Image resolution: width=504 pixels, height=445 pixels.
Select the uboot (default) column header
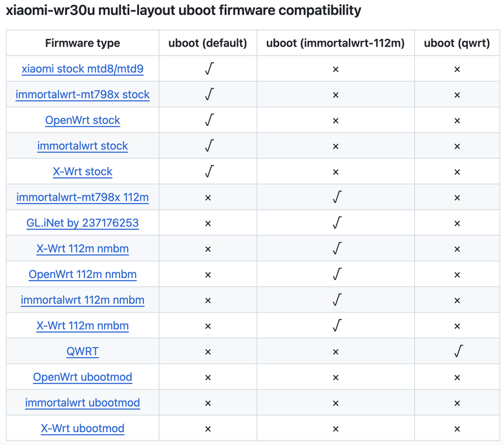207,43
